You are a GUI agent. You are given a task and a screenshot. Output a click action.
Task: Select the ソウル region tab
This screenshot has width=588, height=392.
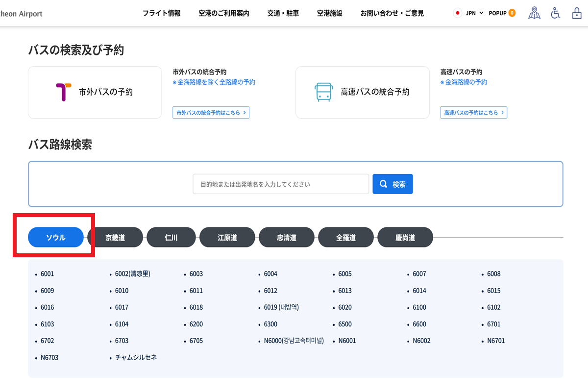(56, 238)
